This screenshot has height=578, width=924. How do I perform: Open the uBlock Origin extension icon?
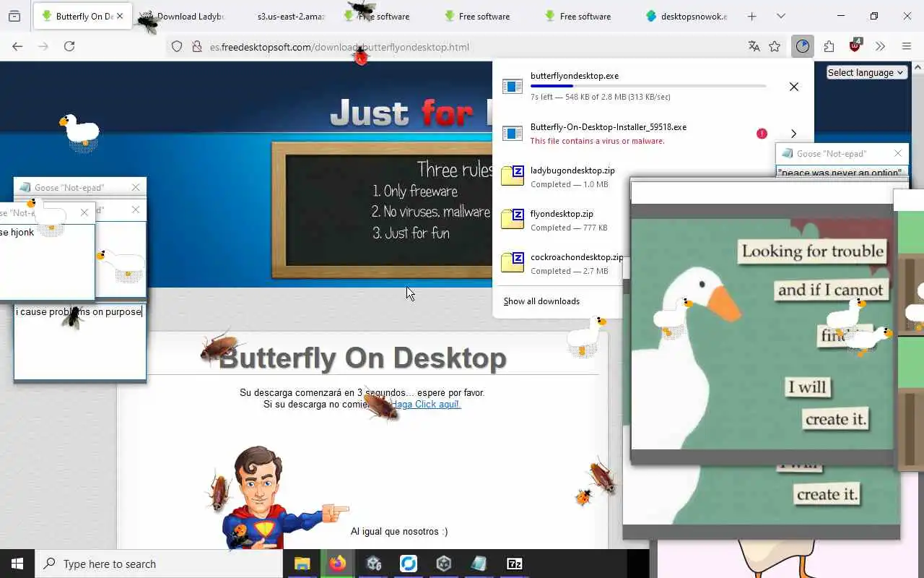coord(855,46)
